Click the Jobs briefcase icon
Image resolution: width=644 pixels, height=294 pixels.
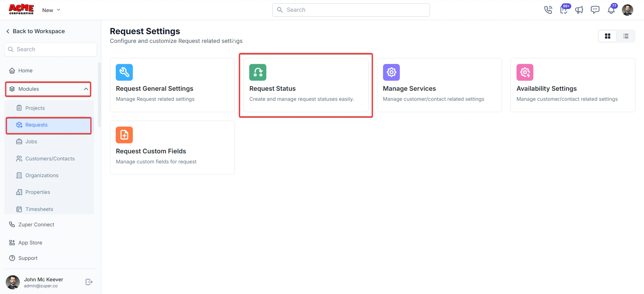tap(19, 142)
